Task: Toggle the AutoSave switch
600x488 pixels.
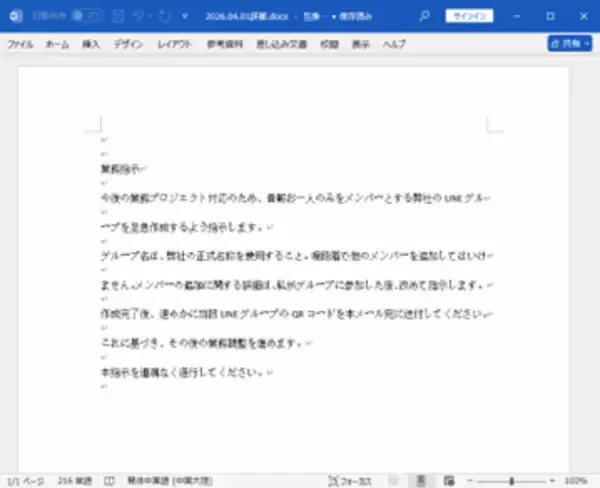Action: click(87, 16)
